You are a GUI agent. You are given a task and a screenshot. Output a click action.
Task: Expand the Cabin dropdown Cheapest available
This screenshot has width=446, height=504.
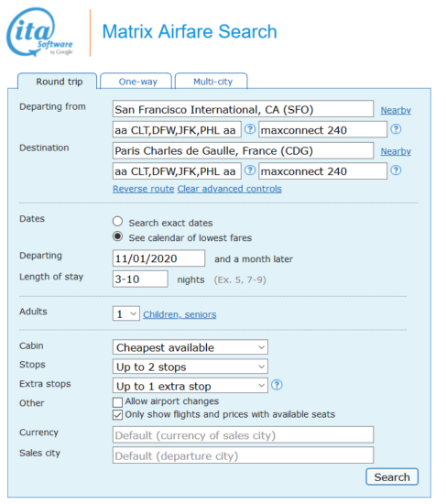(190, 347)
